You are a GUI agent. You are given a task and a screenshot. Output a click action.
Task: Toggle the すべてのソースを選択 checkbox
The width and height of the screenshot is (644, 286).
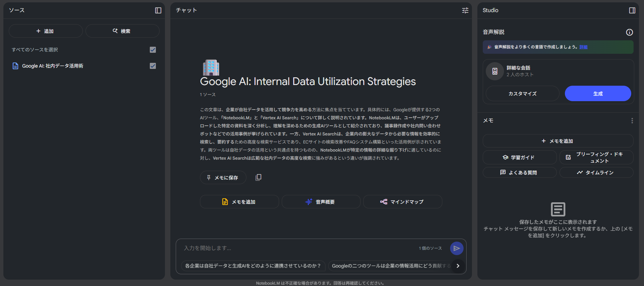[x=153, y=50]
